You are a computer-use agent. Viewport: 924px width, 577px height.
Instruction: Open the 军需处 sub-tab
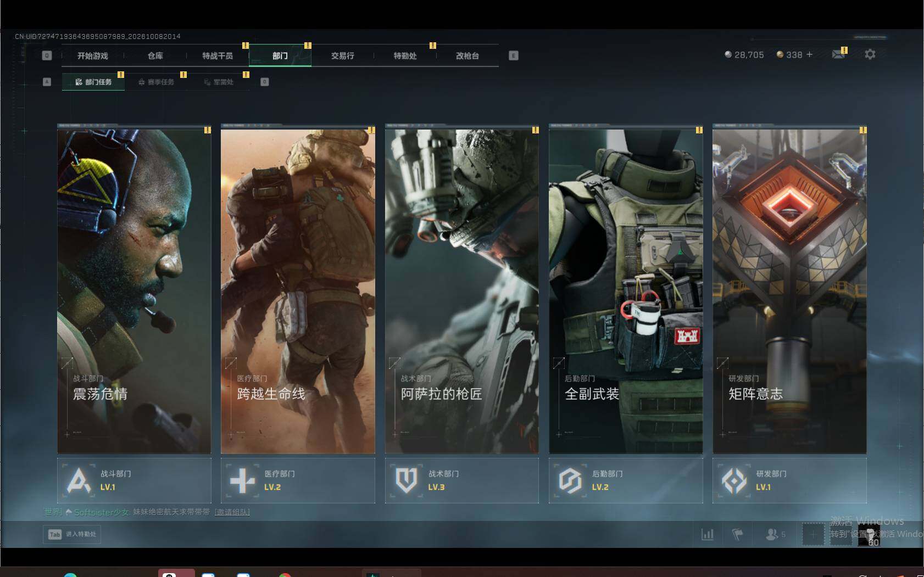coord(219,82)
